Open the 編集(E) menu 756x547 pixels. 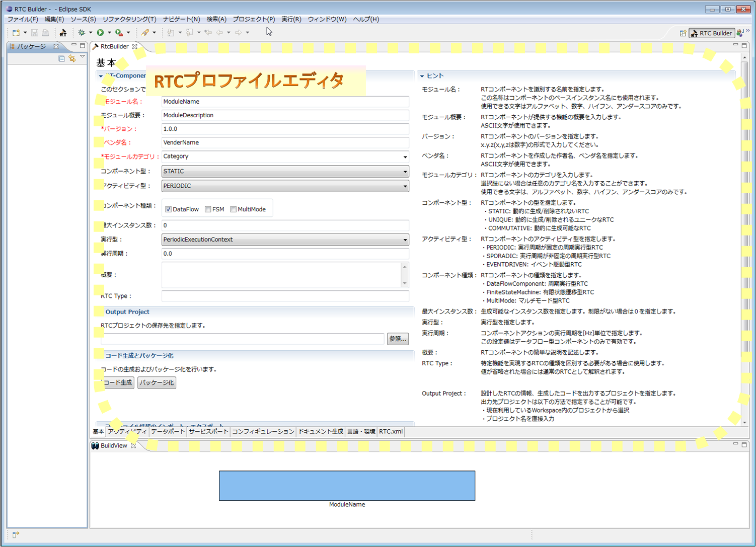(x=54, y=19)
